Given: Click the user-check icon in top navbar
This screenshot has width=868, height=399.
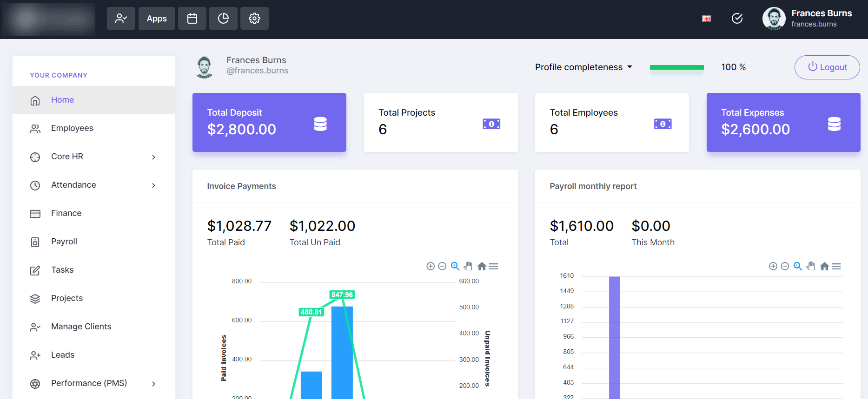Looking at the screenshot, I should pyautogui.click(x=121, y=19).
